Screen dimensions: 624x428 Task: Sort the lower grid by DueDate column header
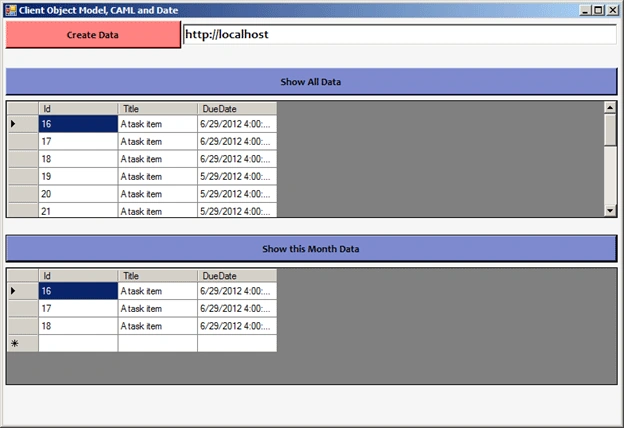(237, 276)
